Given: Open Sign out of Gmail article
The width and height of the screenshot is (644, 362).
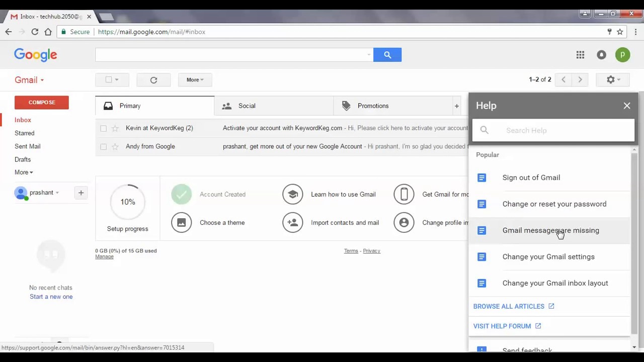Looking at the screenshot, I should tap(549, 177).
